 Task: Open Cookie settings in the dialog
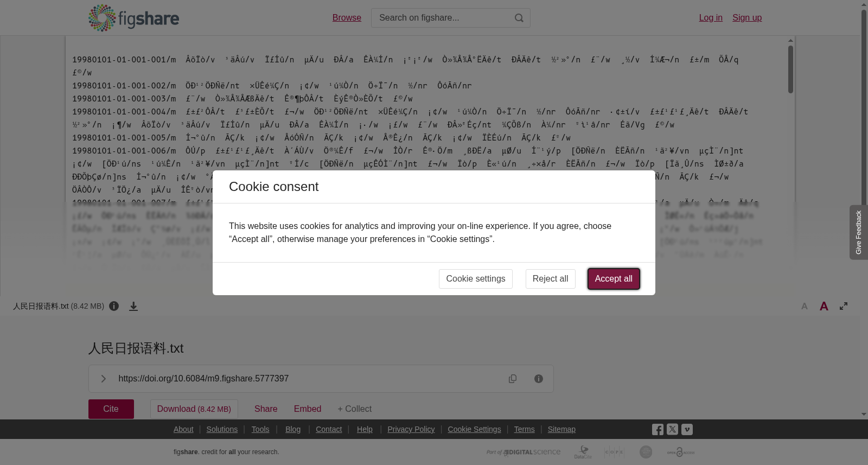[476, 279]
